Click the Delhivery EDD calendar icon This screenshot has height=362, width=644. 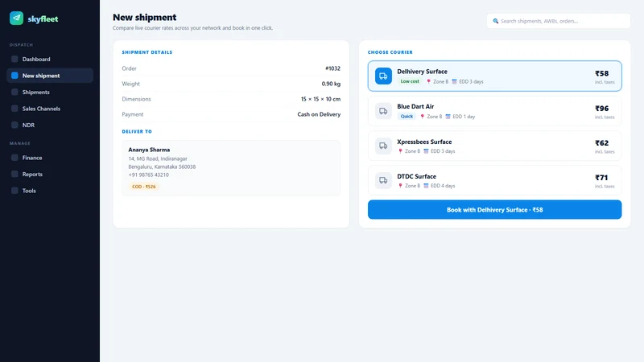454,82
